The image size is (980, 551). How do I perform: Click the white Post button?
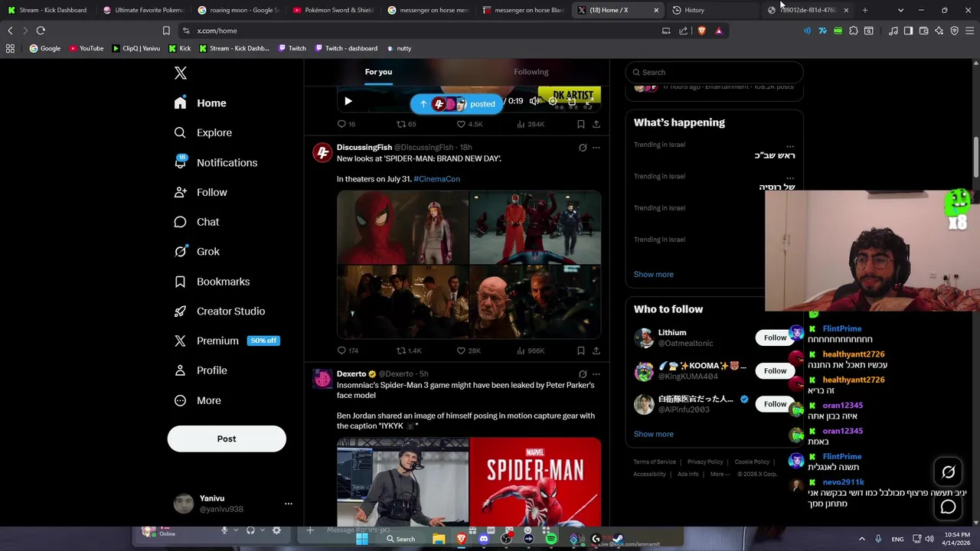[x=227, y=439]
